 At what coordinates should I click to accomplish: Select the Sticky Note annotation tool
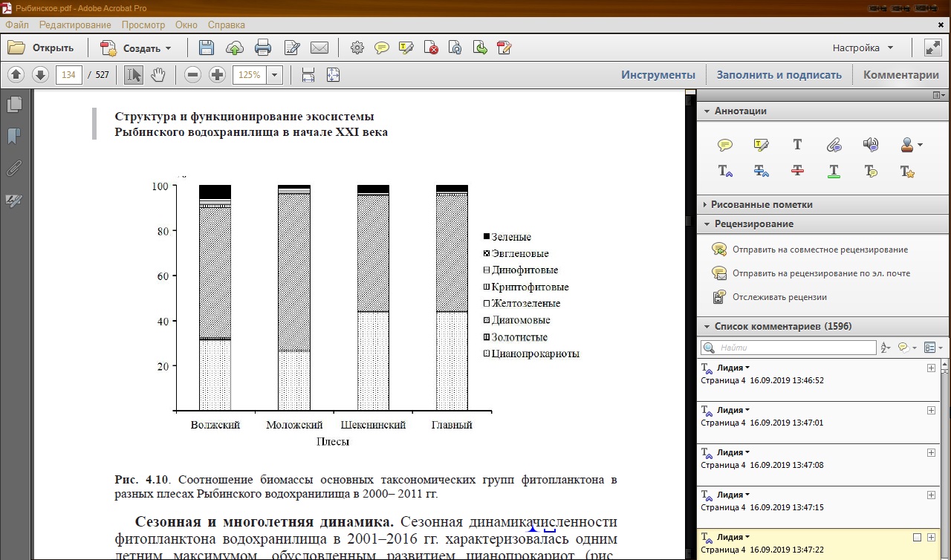tap(725, 145)
